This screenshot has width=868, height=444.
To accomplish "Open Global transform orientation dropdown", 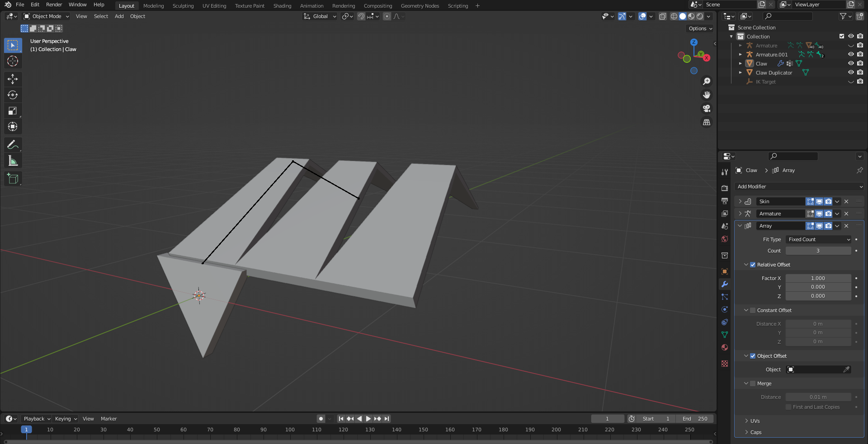I will click(320, 16).
